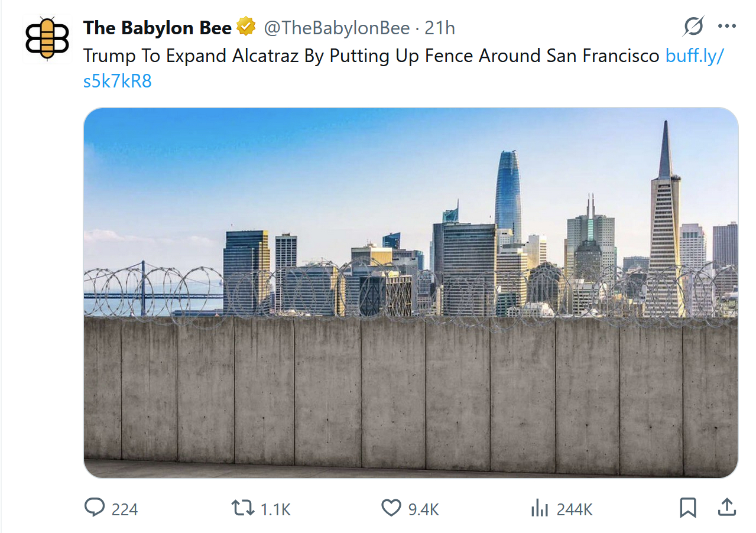Image resolution: width=756 pixels, height=533 pixels.
Task: Open tweet permalink via 21h timestamp
Action: point(440,28)
